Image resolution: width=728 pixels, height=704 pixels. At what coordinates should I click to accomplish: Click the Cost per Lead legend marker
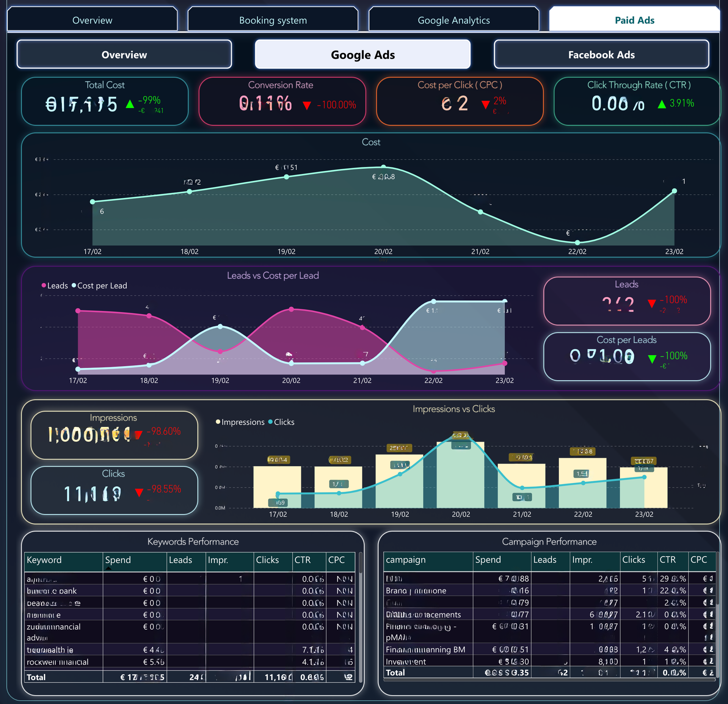pos(74,285)
